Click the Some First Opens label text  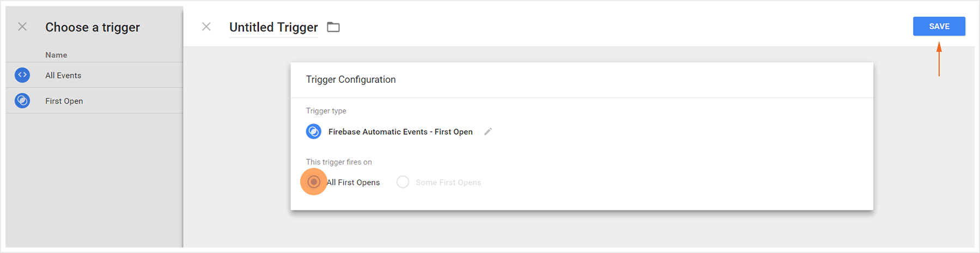click(x=448, y=183)
